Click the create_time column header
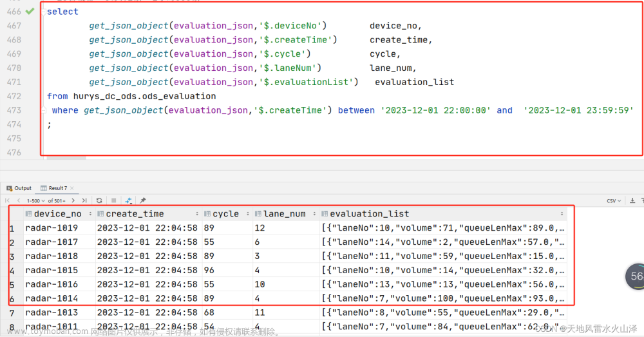 tap(148, 214)
